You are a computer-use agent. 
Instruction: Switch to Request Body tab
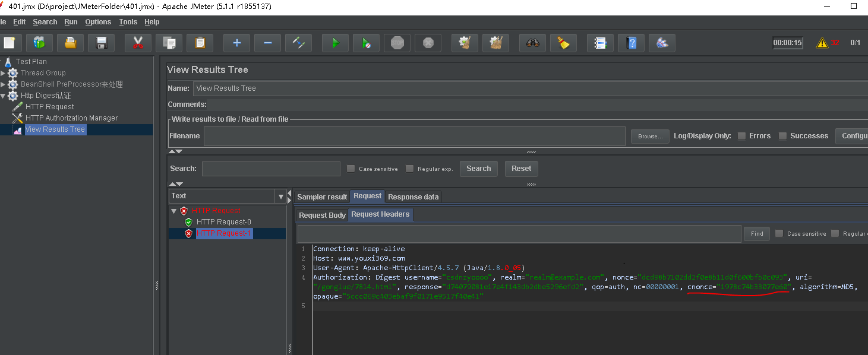[x=322, y=215]
